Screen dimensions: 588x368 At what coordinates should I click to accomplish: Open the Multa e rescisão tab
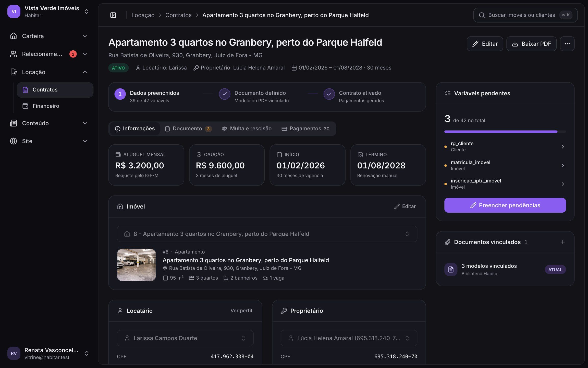click(x=247, y=129)
